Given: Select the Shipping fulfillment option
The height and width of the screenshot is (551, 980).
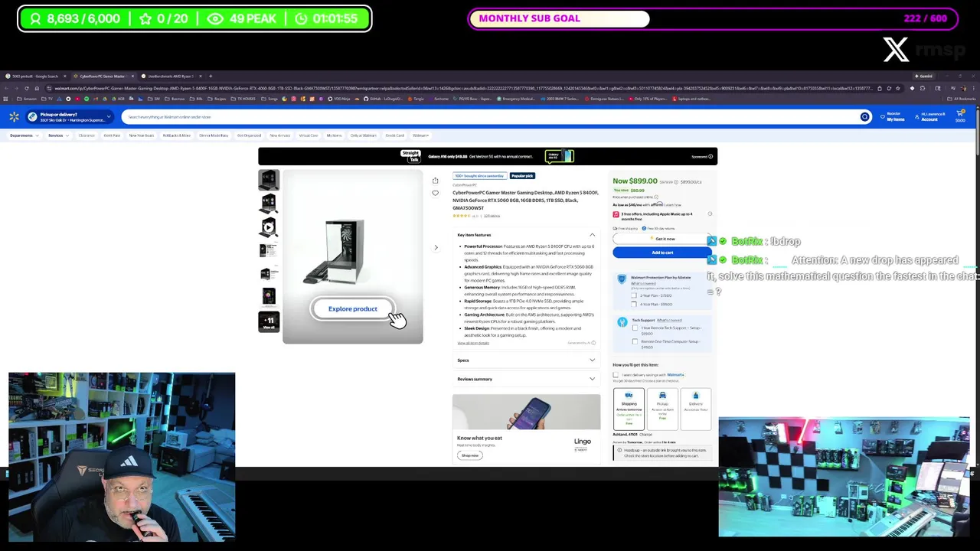Looking at the screenshot, I should (629, 409).
